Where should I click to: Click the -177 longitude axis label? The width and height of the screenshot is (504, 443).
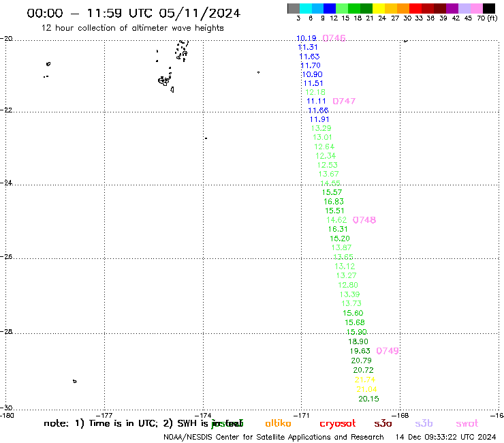(x=104, y=416)
